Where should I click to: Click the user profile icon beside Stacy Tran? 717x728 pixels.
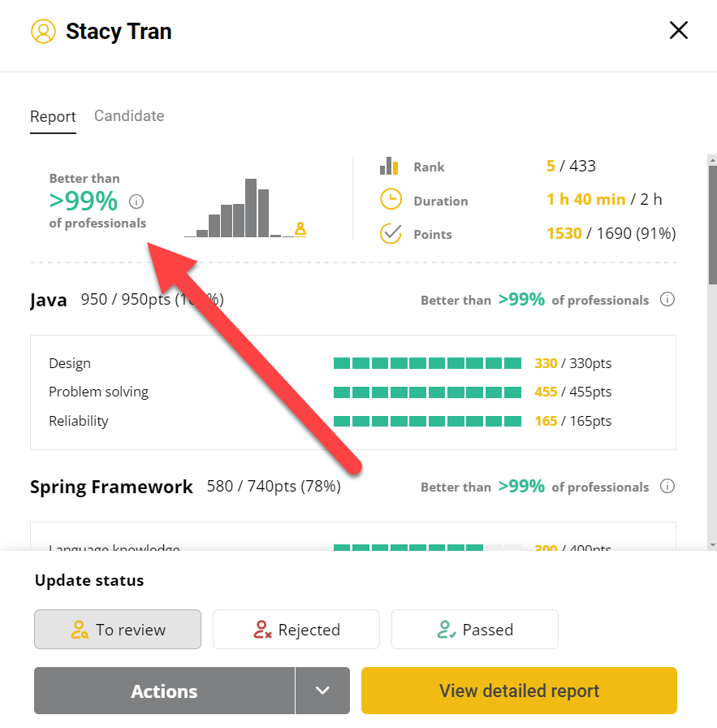[x=43, y=32]
